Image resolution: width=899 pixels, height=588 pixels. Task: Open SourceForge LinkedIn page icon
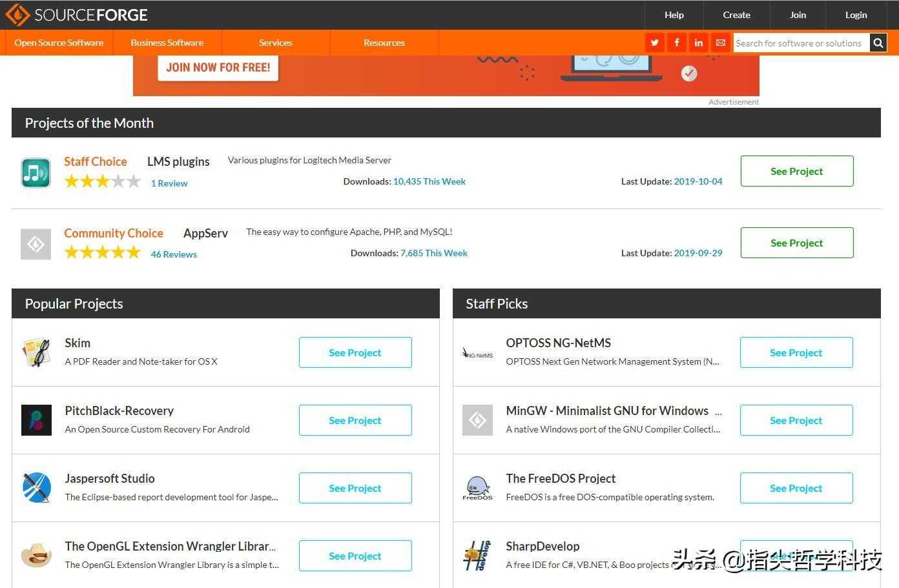click(699, 43)
